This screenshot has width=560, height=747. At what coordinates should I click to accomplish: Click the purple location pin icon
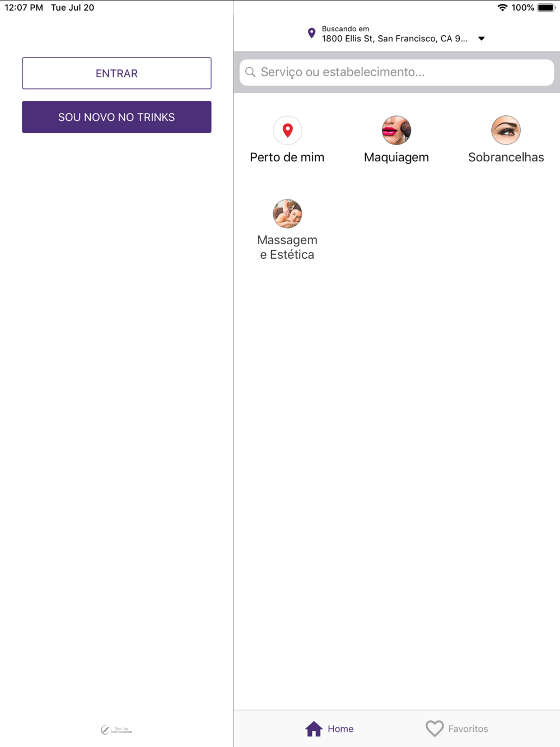point(312,34)
